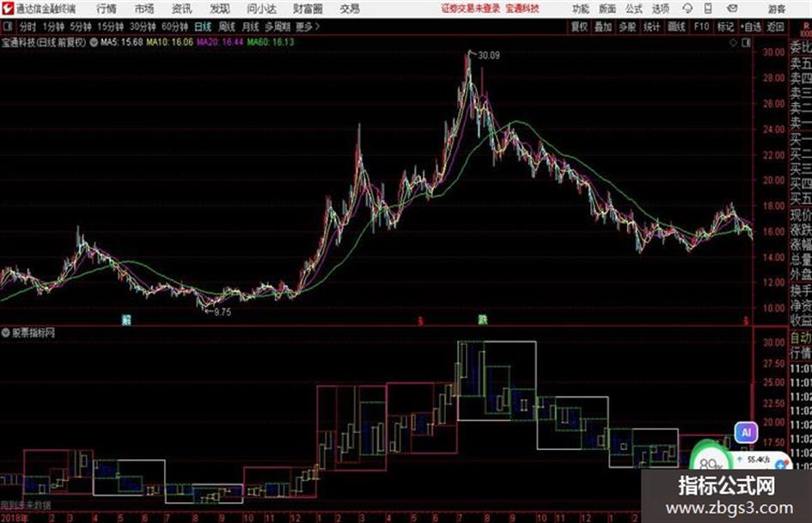Select the 日线 daily period

pyautogui.click(x=203, y=27)
